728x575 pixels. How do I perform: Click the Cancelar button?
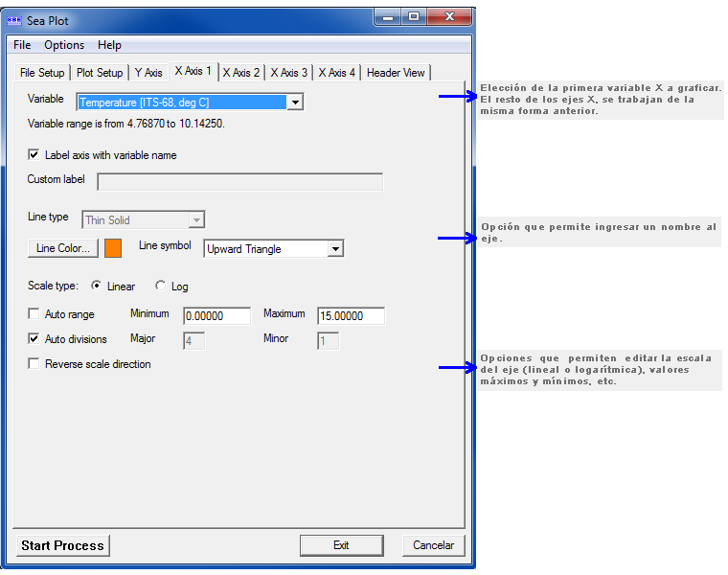coord(433,545)
